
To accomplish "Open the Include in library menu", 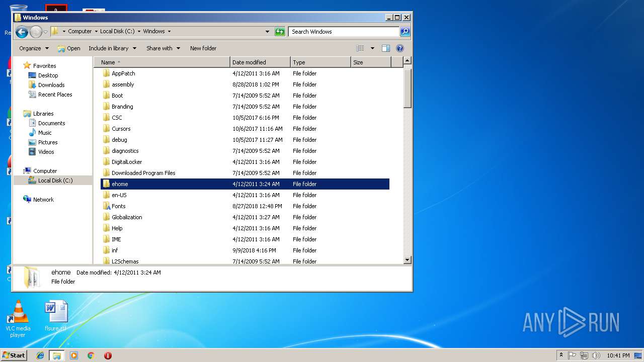I will point(112,48).
